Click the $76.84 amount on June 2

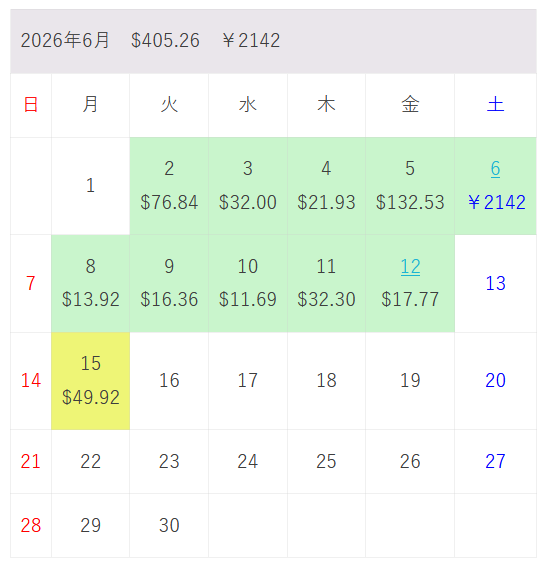pyautogui.click(x=169, y=202)
